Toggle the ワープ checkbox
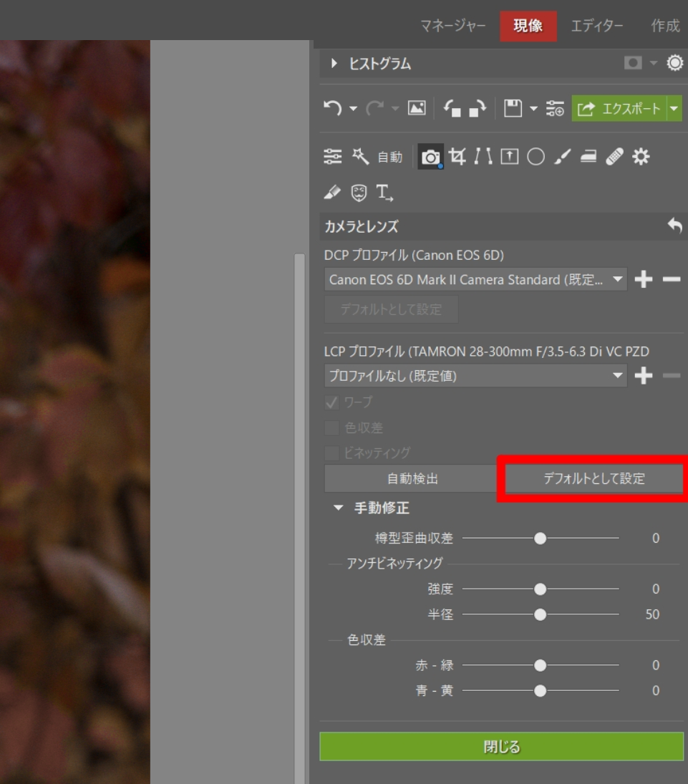 (331, 402)
